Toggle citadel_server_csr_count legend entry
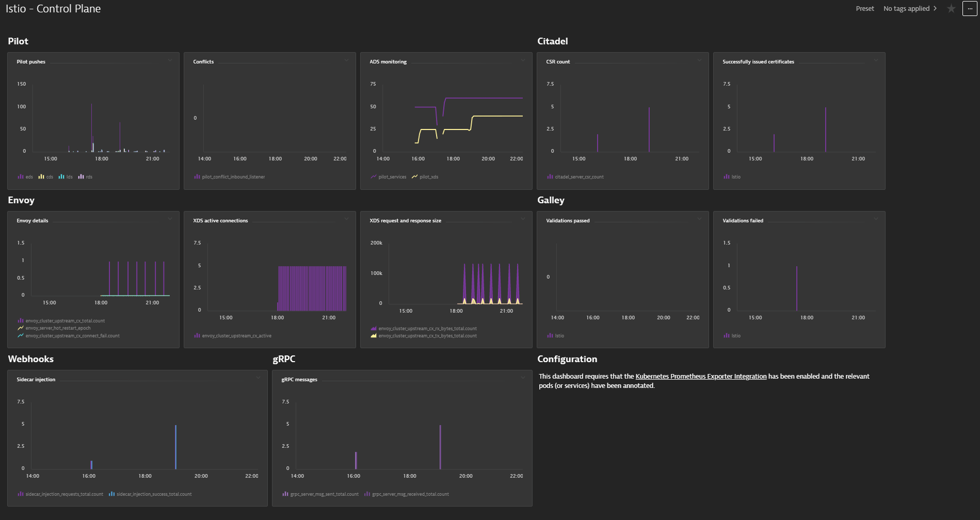The width and height of the screenshot is (980, 520). pyautogui.click(x=575, y=177)
